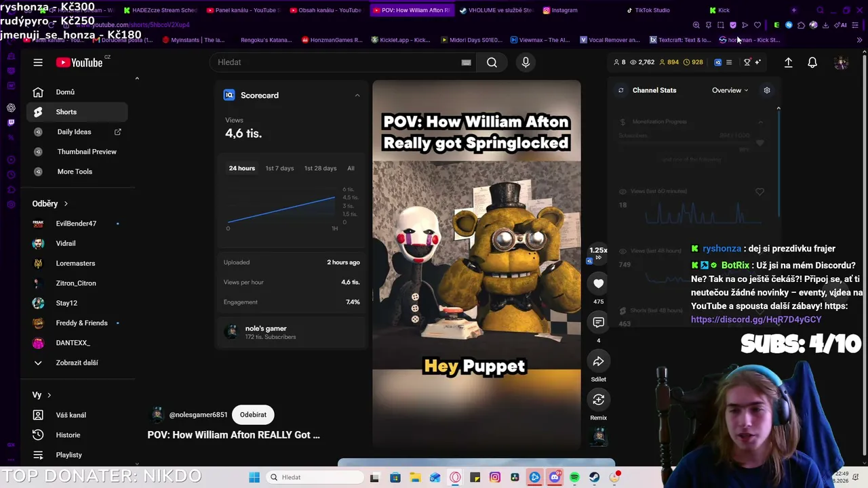
Task: Subscribe with the Odebírat button
Action: [x=253, y=415]
